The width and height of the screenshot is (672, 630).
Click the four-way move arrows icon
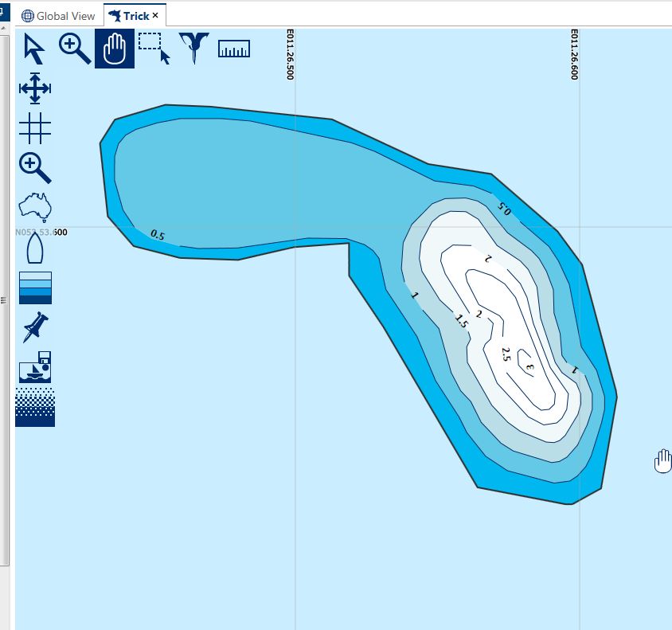tap(34, 88)
